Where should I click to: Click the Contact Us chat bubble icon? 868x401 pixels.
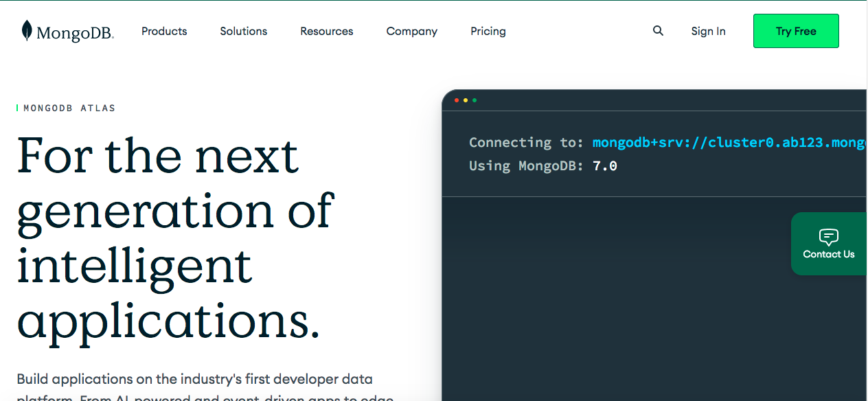(829, 237)
